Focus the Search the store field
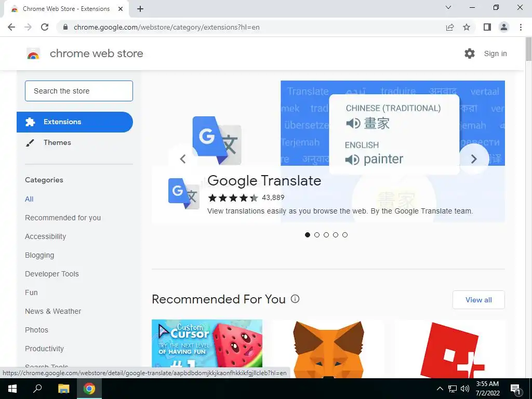The height and width of the screenshot is (399, 532). coord(79,91)
